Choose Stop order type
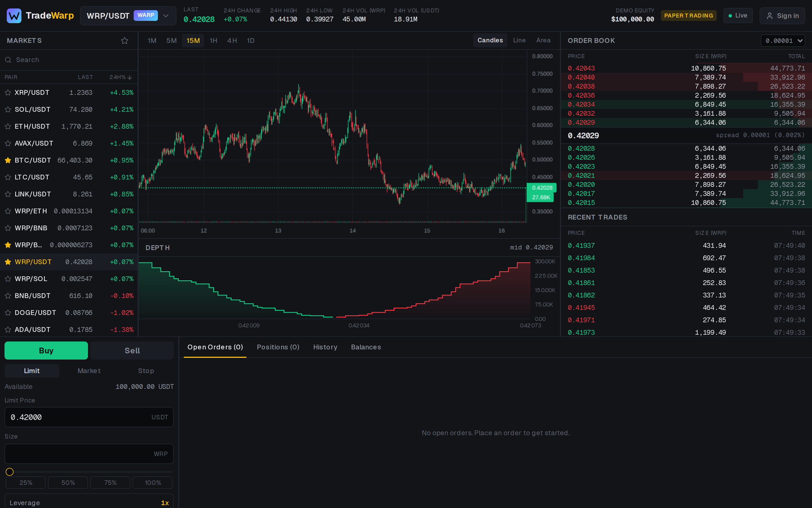The width and height of the screenshot is (812, 508). click(x=146, y=371)
